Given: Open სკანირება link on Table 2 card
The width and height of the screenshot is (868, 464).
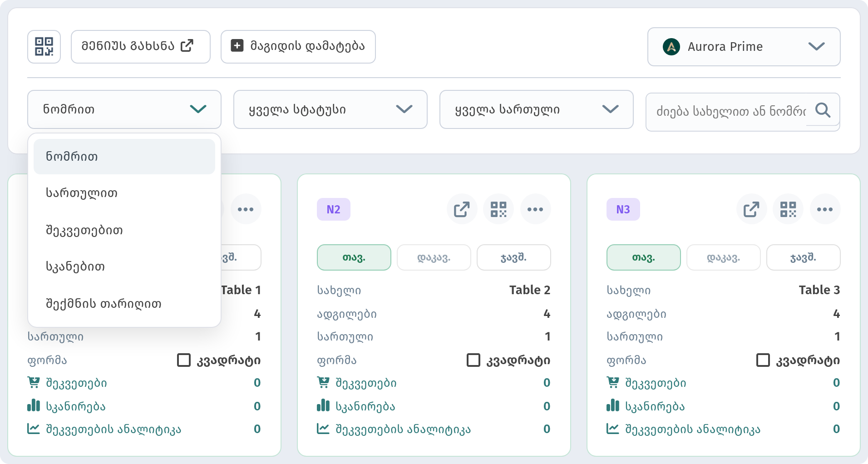Looking at the screenshot, I should tap(356, 406).
